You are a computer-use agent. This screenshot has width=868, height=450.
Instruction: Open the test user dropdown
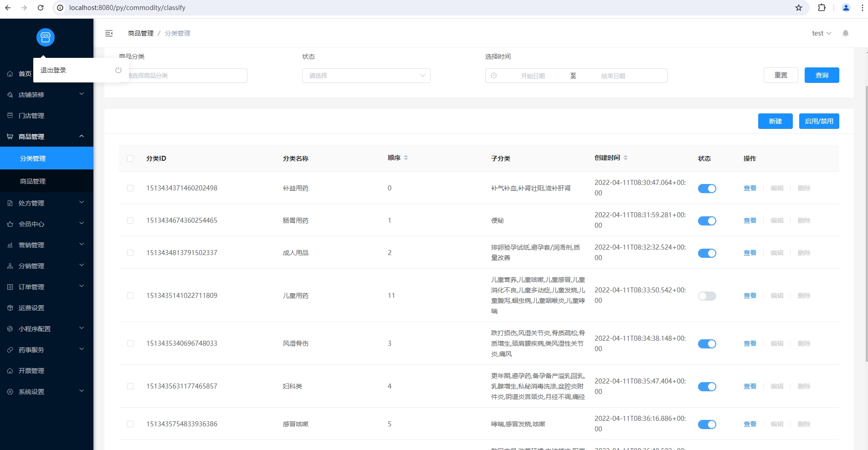(822, 33)
